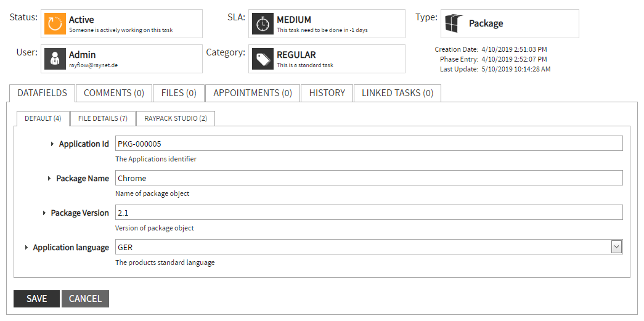
Task: Expand the Package Version field arrow
Action: (x=44, y=213)
